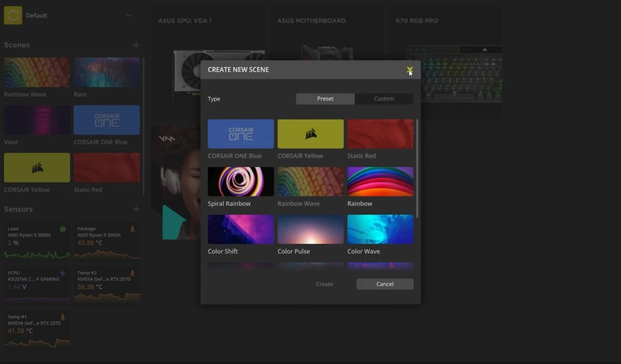Viewport: 621px width, 364px height.
Task: Choose the Color Pulse preset thumbnail
Action: [310, 229]
